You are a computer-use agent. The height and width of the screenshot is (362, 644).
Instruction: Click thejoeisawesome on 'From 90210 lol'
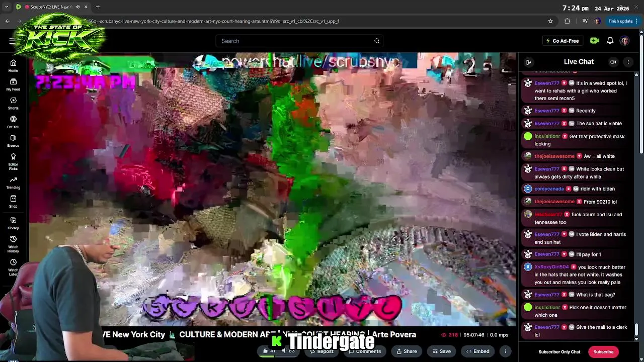[x=554, y=202]
